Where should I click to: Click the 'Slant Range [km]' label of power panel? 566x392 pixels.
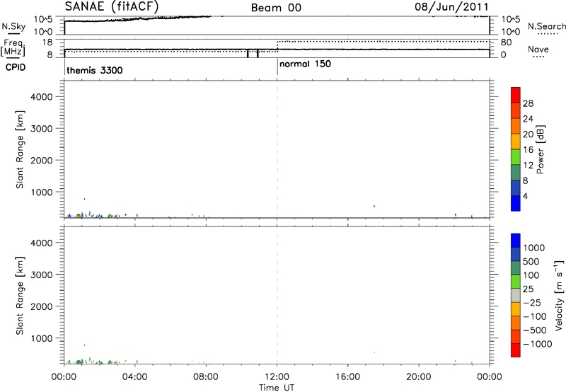coord(20,149)
